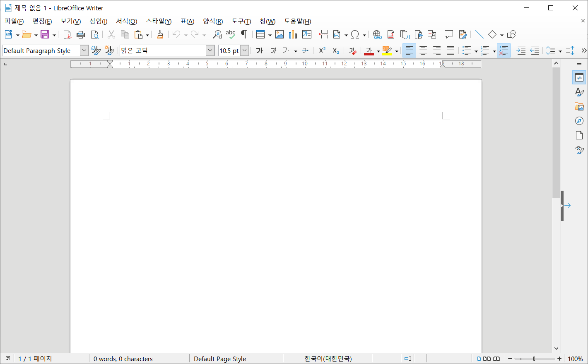
Task: Create a new document with the New icon
Action: (x=8, y=35)
